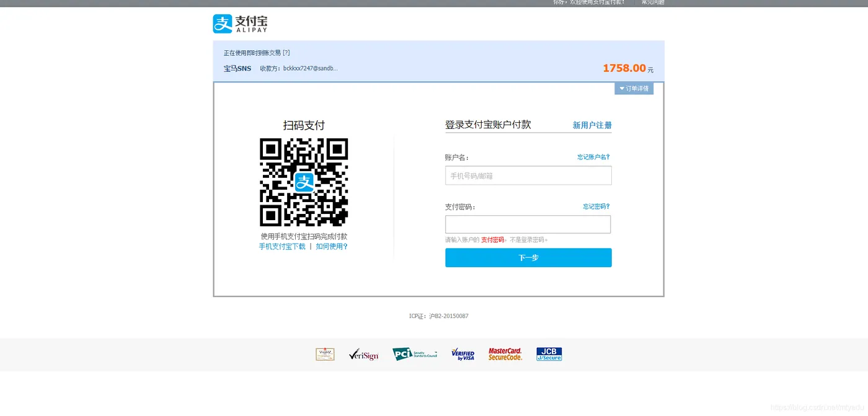
Task: Click the 扫码支付 heading
Action: click(x=304, y=125)
